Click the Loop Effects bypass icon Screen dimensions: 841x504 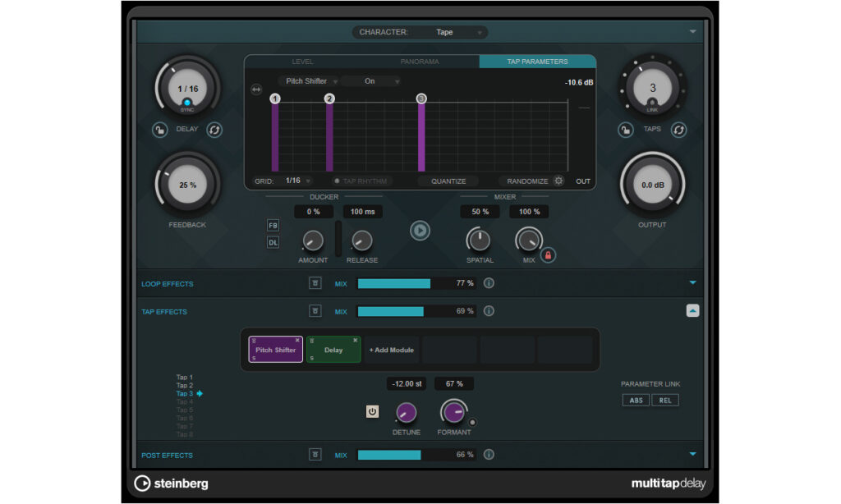point(315,283)
